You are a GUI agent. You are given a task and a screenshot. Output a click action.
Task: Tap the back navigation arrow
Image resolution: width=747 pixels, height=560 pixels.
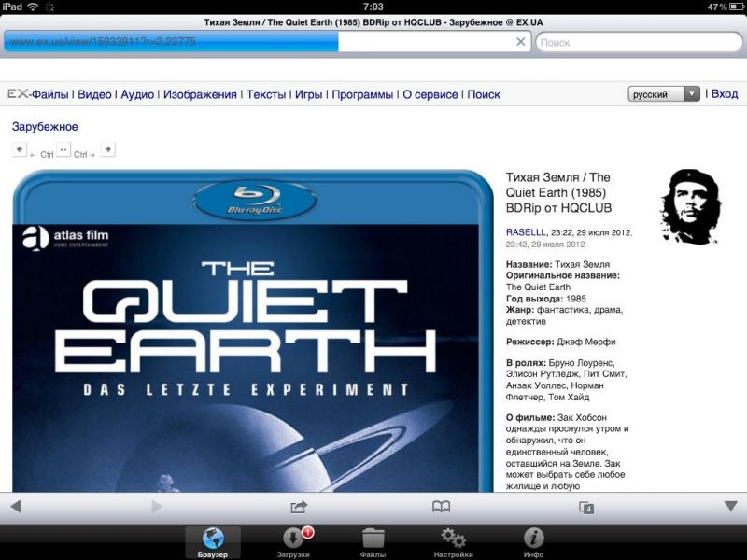pos(15,506)
